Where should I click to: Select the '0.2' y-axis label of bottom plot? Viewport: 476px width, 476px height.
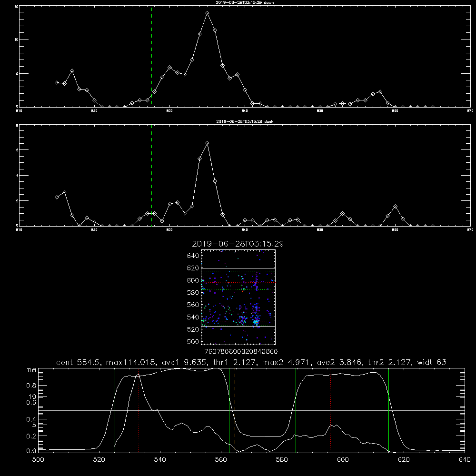point(31,436)
